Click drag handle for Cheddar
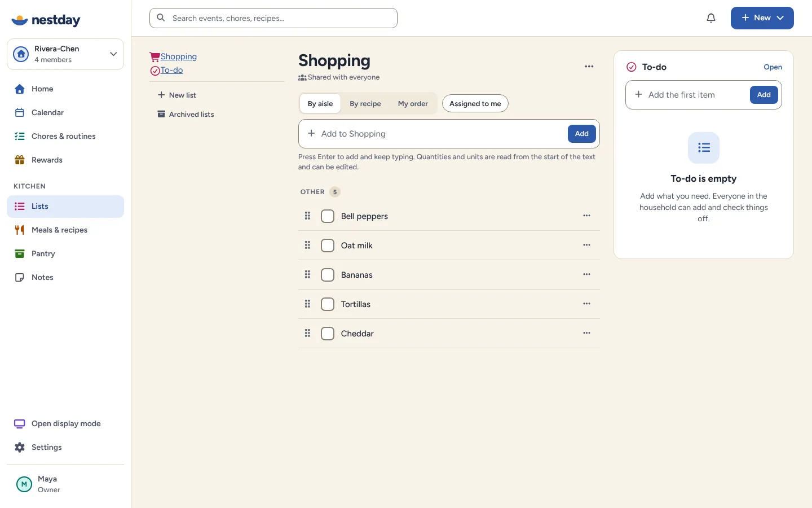Viewport: 812px width, 508px height. (x=308, y=333)
